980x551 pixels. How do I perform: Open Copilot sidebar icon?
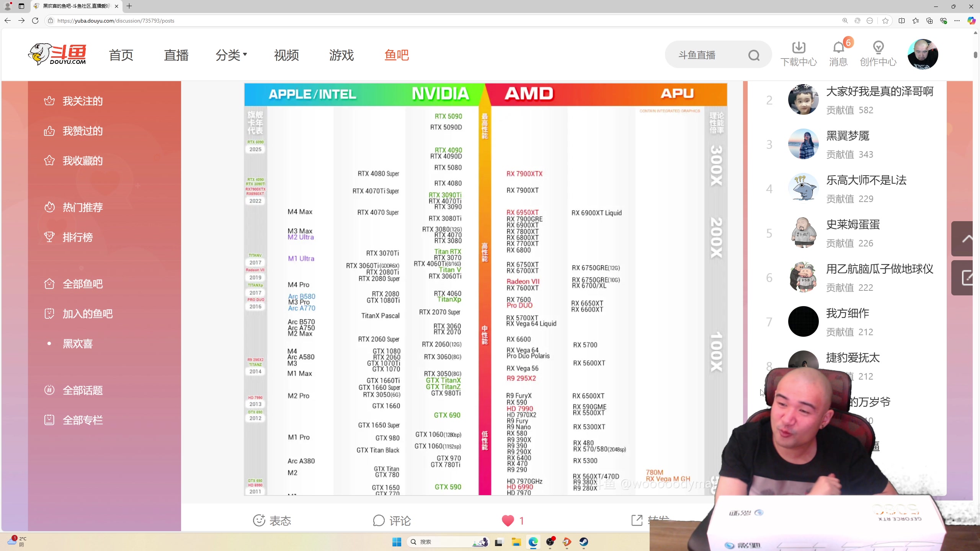971,21
